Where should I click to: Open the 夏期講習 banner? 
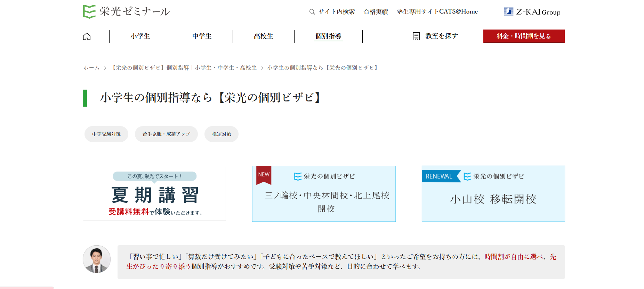coord(154,193)
